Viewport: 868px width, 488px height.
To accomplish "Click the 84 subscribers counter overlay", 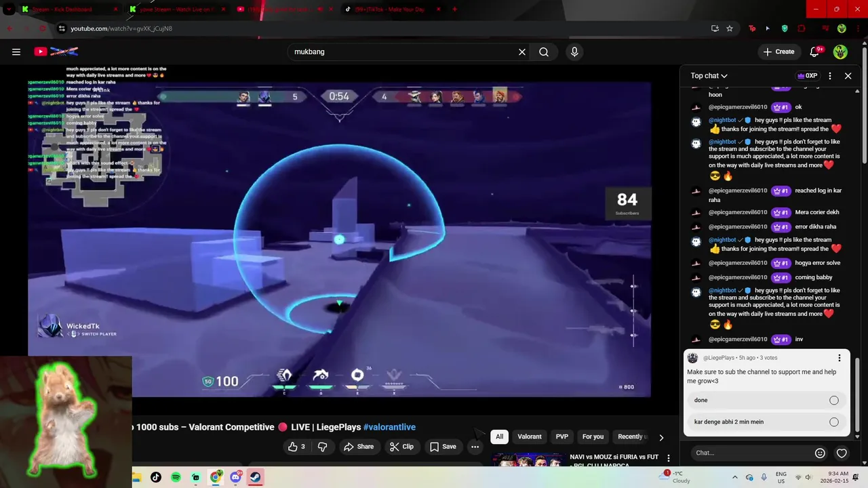I will pos(627,203).
